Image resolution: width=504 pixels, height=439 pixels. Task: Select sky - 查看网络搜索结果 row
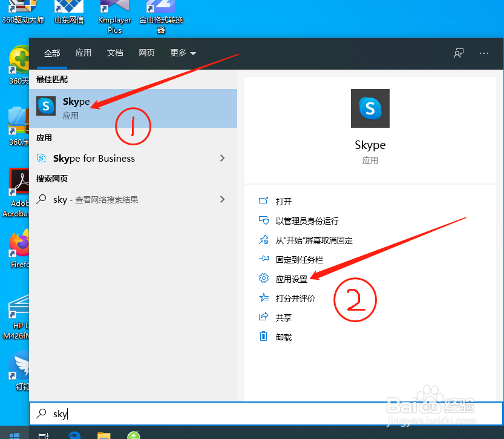coord(133,199)
